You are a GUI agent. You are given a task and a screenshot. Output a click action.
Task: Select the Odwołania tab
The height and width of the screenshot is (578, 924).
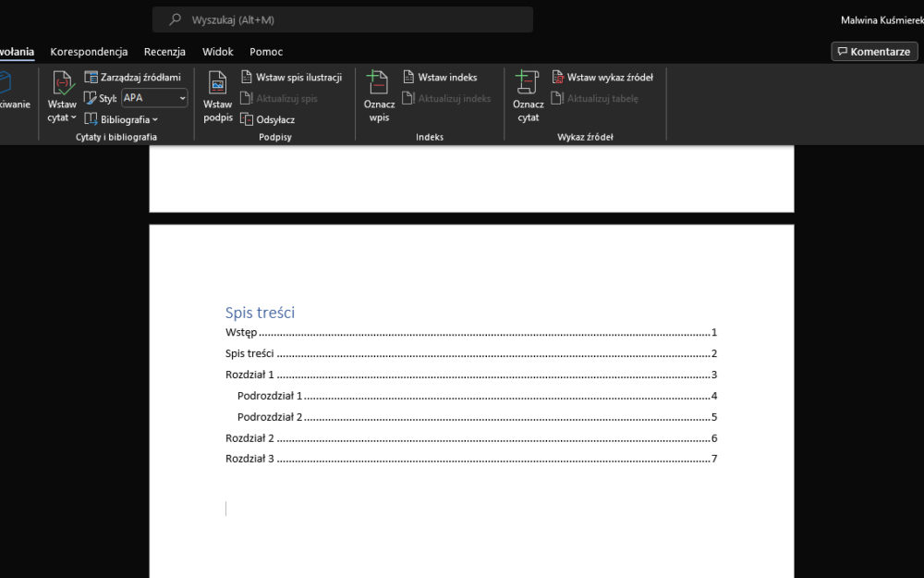coord(17,52)
